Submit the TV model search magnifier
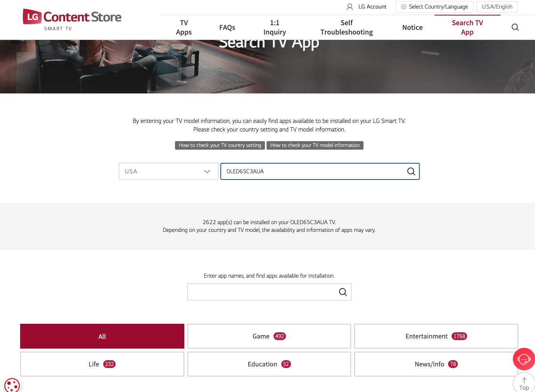535x392 pixels. click(411, 171)
